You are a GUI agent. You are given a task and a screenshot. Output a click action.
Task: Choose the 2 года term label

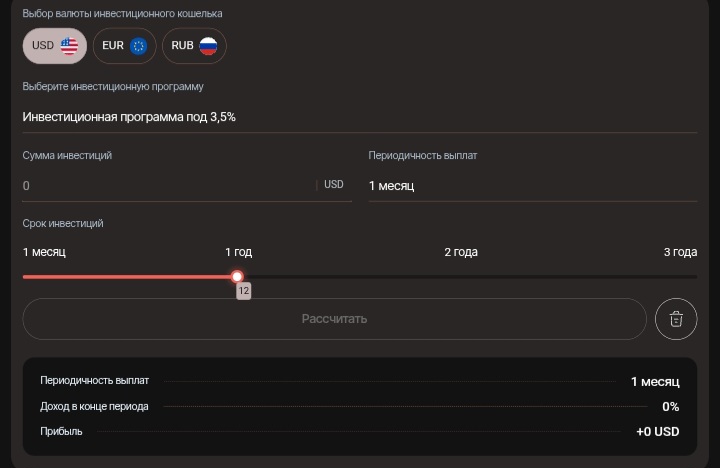[461, 252]
